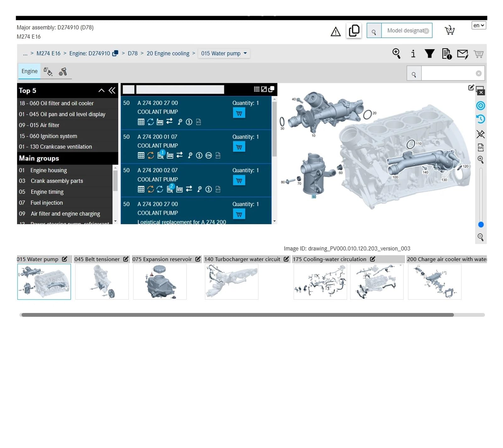This screenshot has width=503, height=448.
Task: Open the 140 Turbocharger water circuit thumbnail
Action: pyautogui.click(x=231, y=282)
